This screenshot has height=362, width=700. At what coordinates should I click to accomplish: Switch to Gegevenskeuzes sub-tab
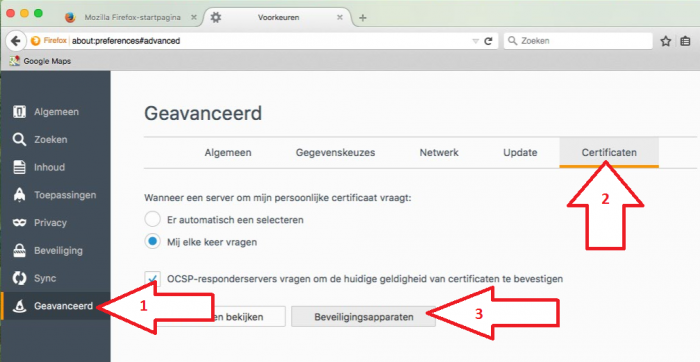tap(335, 153)
